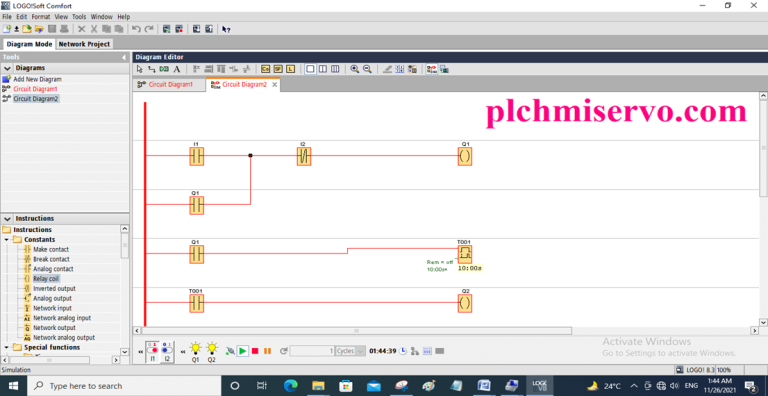The height and width of the screenshot is (396, 768).
Task: Click the Simulation toolbar icon
Action: [x=432, y=69]
